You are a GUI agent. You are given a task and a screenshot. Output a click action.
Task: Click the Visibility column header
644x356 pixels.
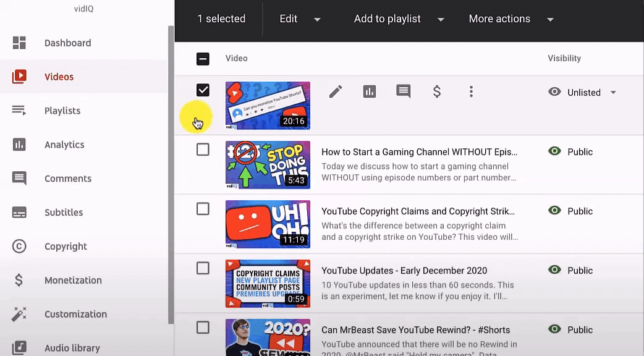tap(564, 58)
